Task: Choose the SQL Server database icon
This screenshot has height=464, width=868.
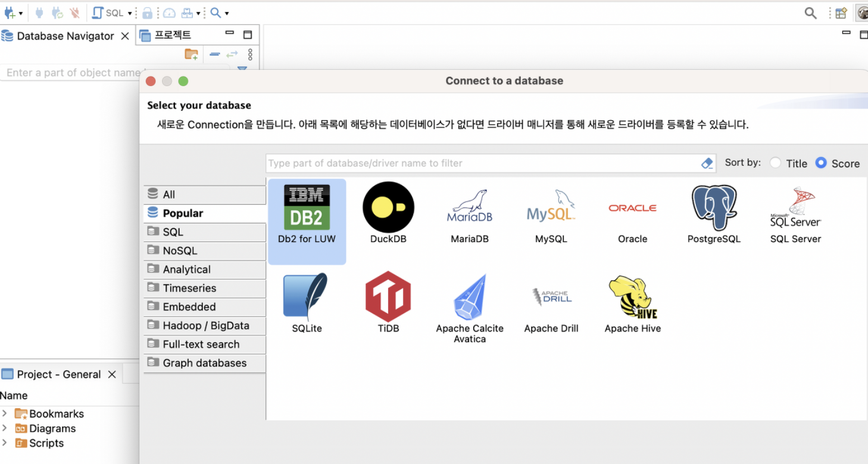Action: [795, 207]
